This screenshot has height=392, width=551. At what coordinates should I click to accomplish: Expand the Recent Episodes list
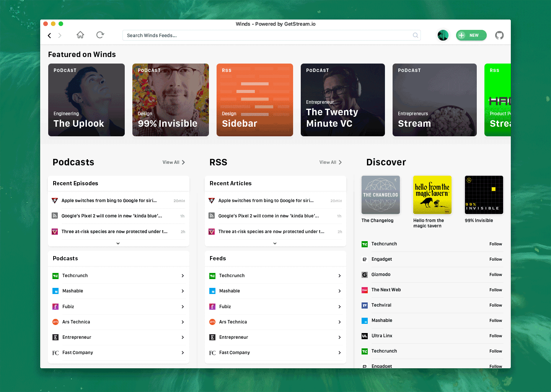pyautogui.click(x=118, y=243)
